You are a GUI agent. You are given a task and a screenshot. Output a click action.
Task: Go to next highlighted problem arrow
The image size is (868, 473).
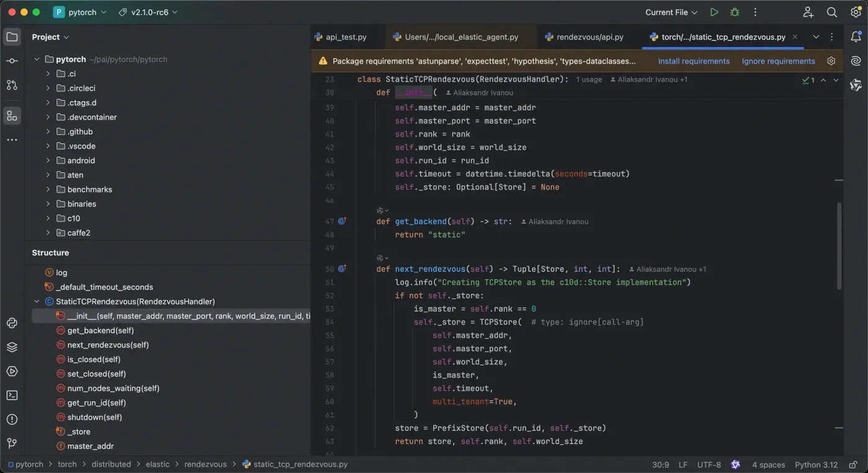[x=836, y=80]
